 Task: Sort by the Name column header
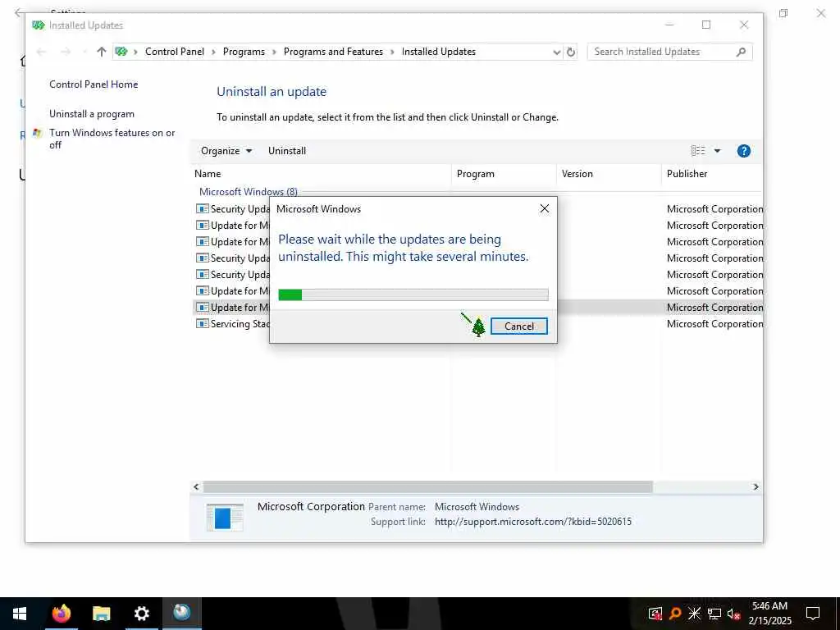322,174
